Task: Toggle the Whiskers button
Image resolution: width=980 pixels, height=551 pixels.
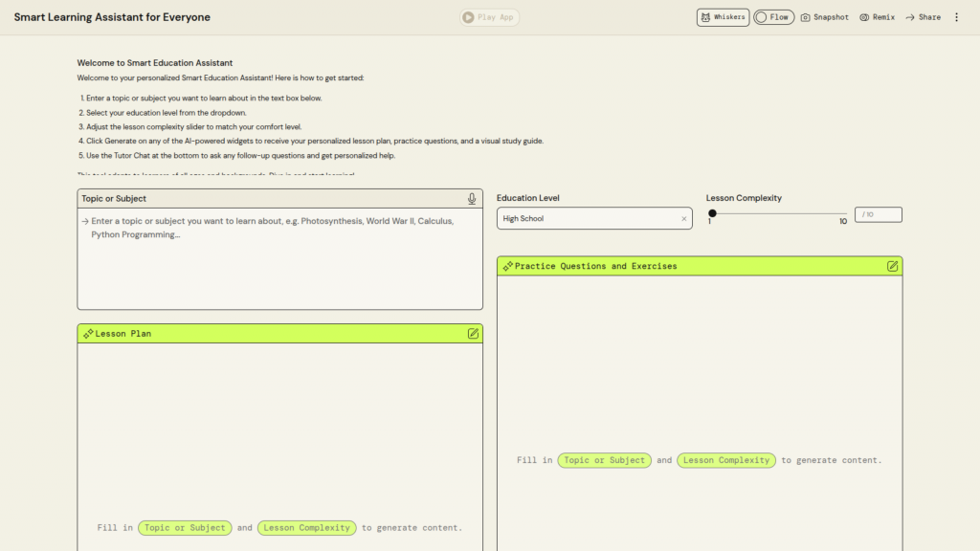Action: click(723, 17)
